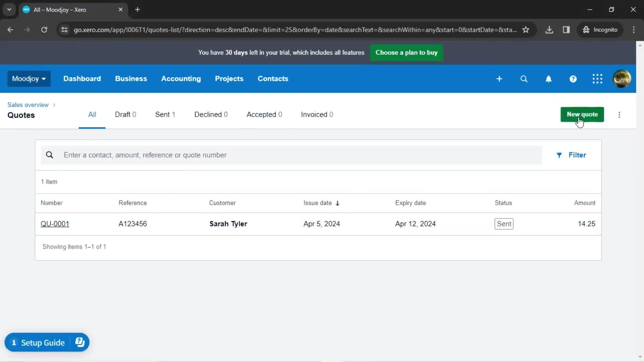Sort by Status column header
Viewport: 644px width, 362px height.
[503, 203]
